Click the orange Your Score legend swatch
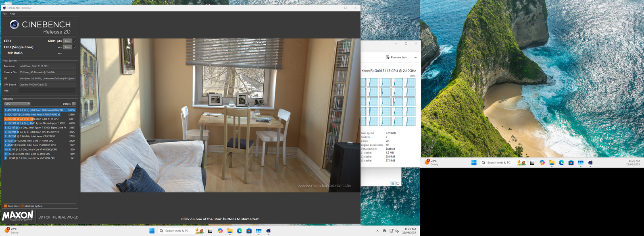The image size is (644, 236). click(x=5, y=206)
